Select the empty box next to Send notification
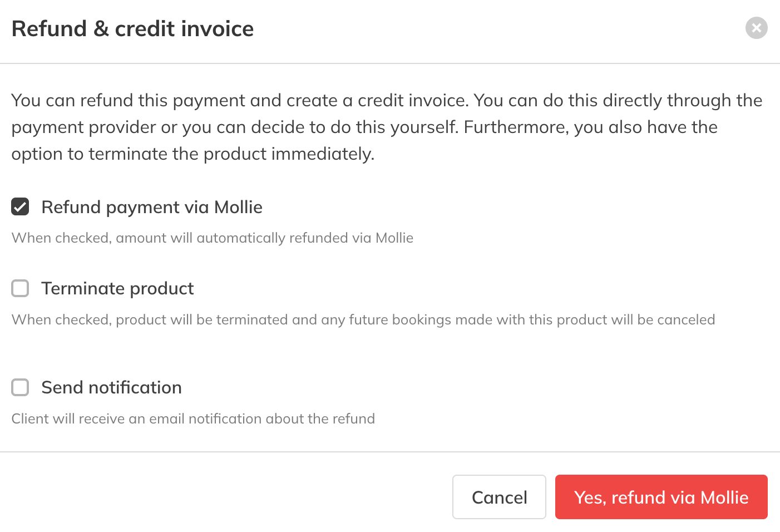This screenshot has height=532, width=780. pos(21,387)
